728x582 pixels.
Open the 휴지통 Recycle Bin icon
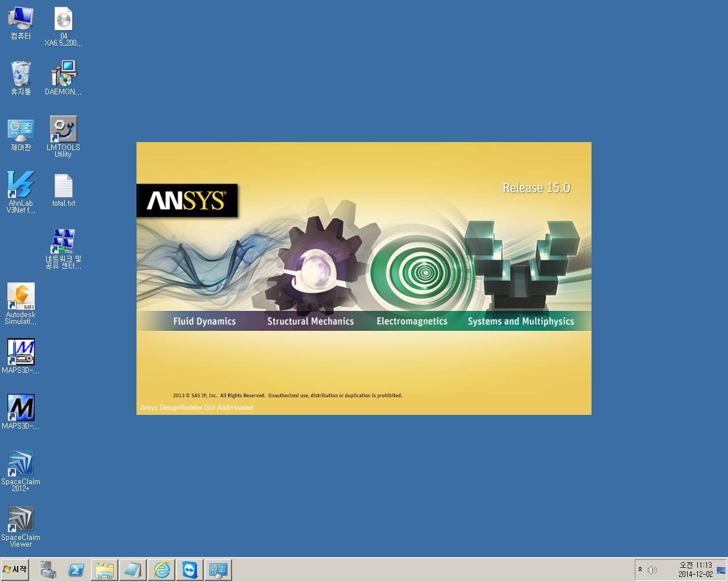click(x=21, y=78)
